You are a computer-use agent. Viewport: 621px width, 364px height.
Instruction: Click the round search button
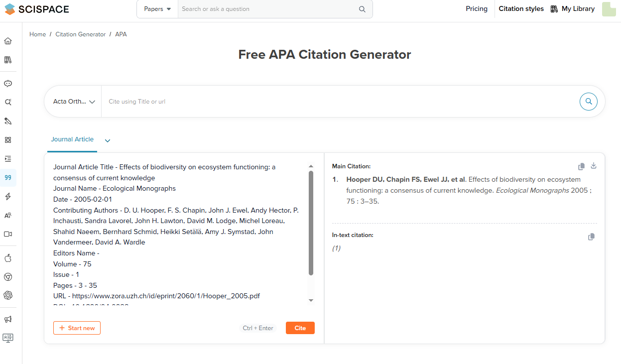pos(588,102)
